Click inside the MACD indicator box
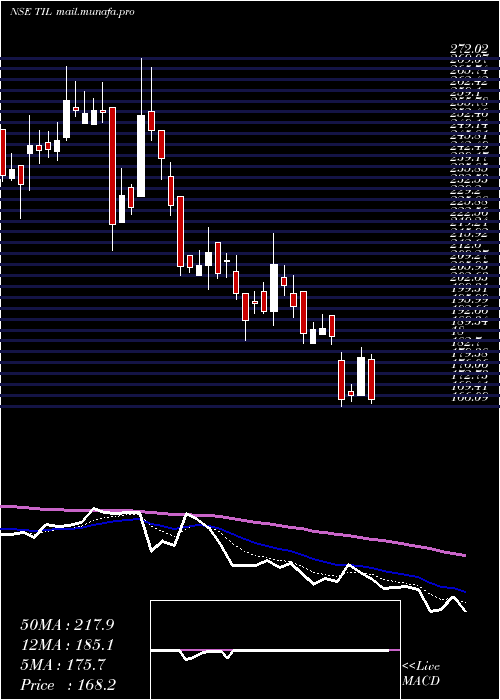The width and height of the screenshot is (500, 700). click(x=275, y=650)
